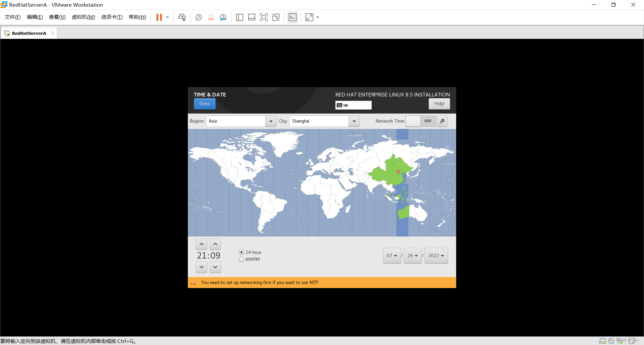
Task: Toggle the library sidebar view
Action: (x=239, y=17)
